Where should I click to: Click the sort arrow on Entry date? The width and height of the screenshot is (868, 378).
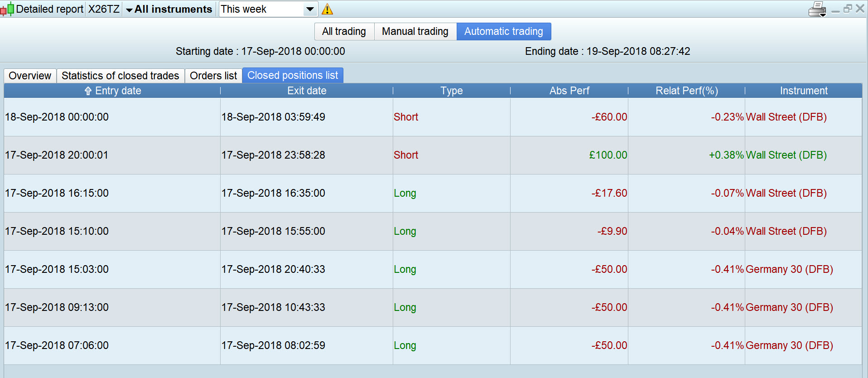click(x=88, y=91)
